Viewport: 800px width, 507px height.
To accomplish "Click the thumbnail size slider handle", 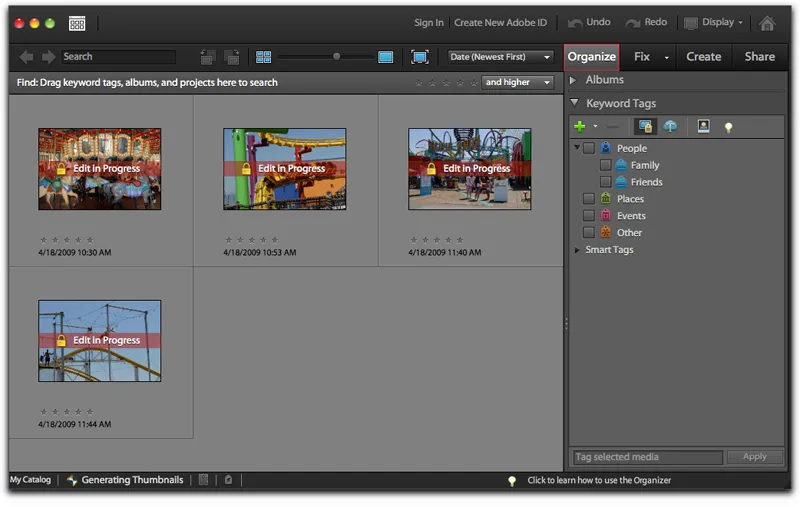I will [337, 57].
